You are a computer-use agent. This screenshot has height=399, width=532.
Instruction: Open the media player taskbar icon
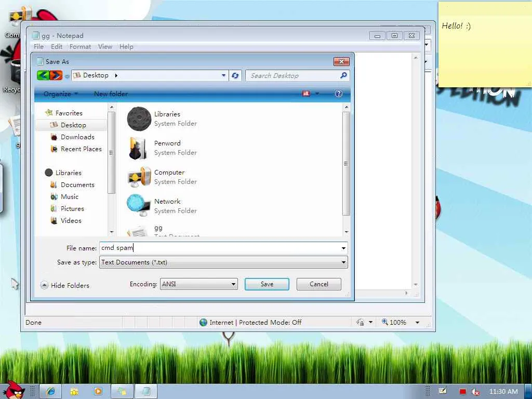(x=98, y=391)
